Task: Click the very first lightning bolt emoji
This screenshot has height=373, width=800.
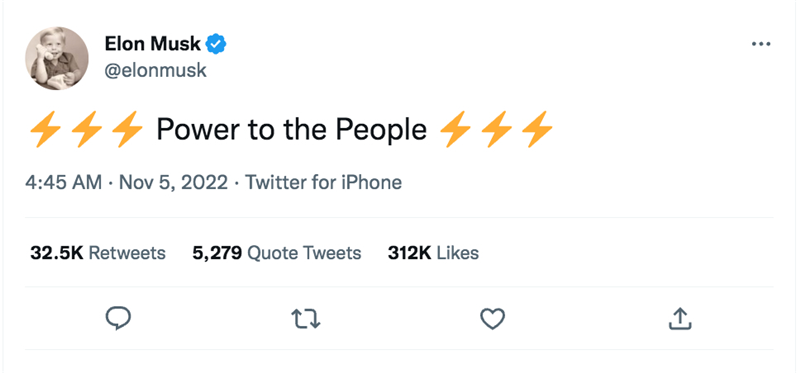Action: [x=45, y=129]
